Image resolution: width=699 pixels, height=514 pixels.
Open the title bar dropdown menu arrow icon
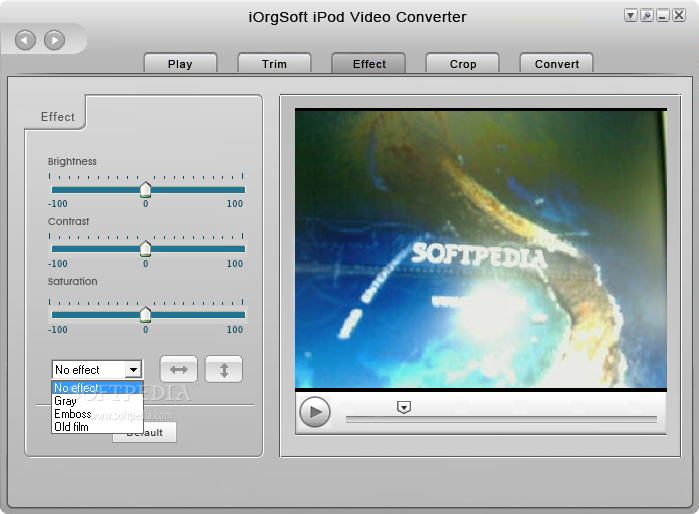click(x=630, y=16)
